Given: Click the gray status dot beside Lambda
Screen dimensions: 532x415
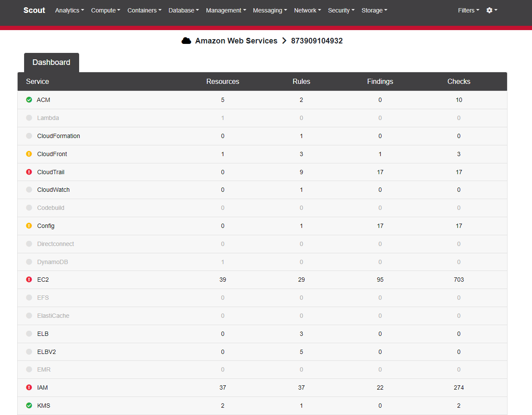Looking at the screenshot, I should [29, 118].
